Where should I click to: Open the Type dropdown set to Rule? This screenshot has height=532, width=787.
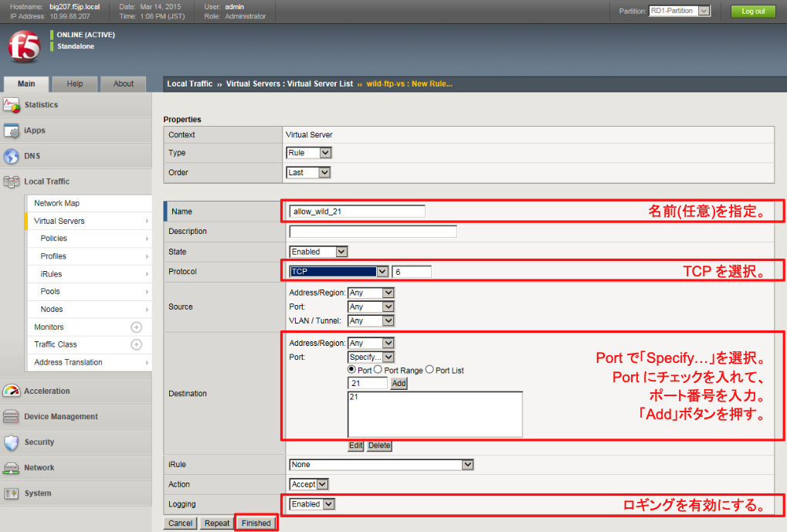[x=309, y=153]
